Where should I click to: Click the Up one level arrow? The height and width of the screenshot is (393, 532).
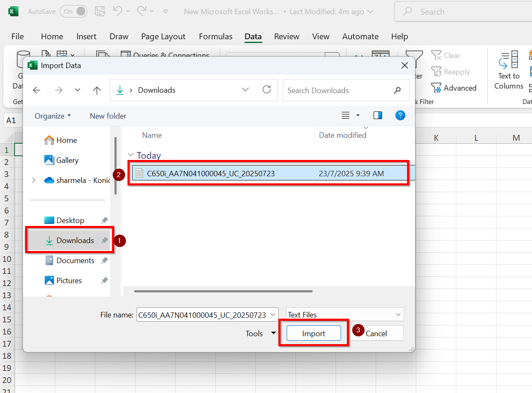click(x=97, y=90)
